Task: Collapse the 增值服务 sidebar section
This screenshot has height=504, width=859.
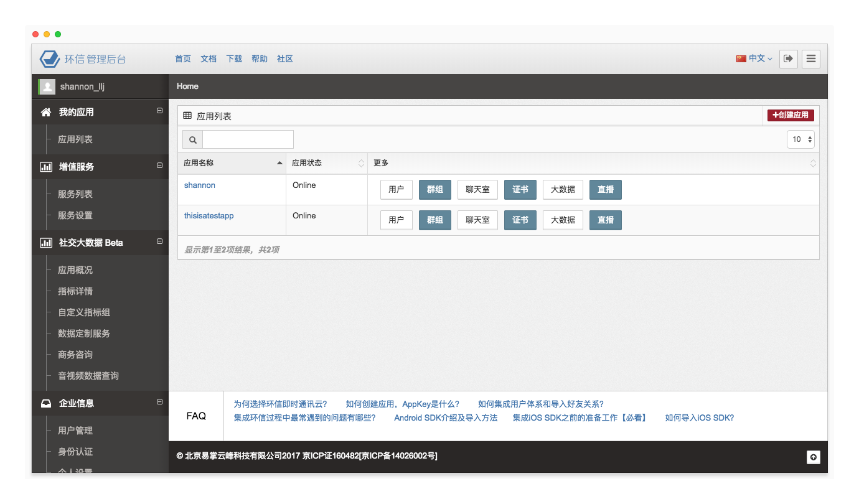Action: 159,166
